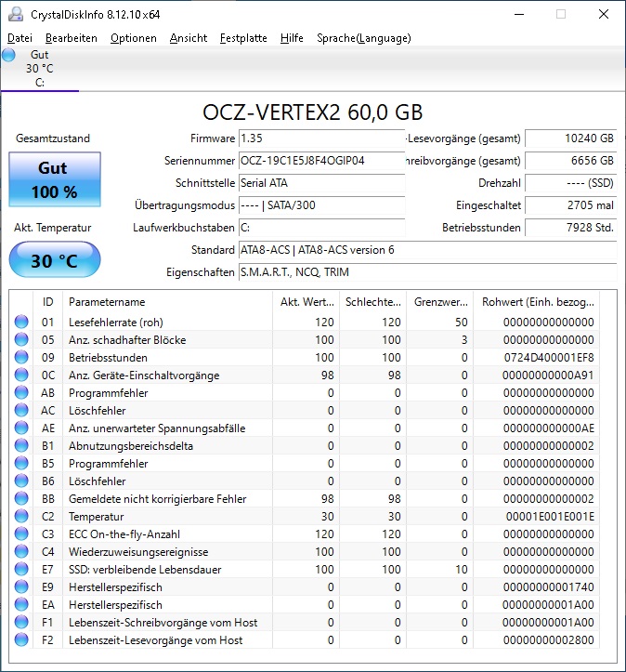Click the 30 °C temperature button
The image size is (626, 672).
tap(55, 259)
